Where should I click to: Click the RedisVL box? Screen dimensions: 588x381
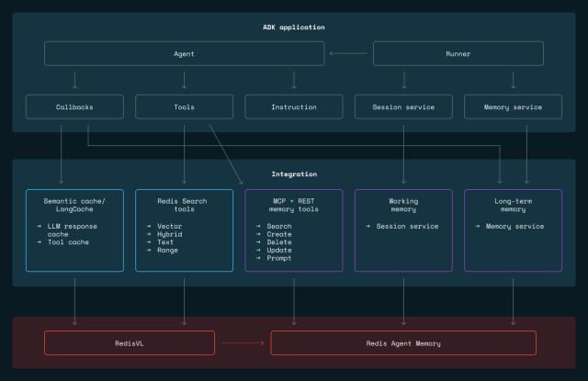[130, 342]
